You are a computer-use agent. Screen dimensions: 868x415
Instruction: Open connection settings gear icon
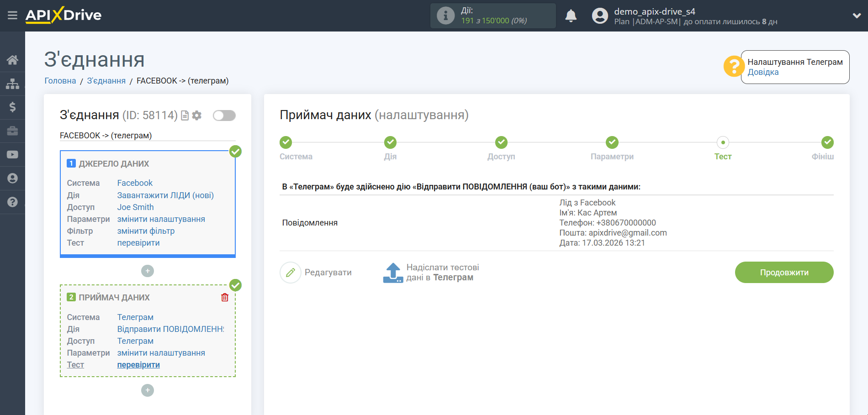(197, 116)
